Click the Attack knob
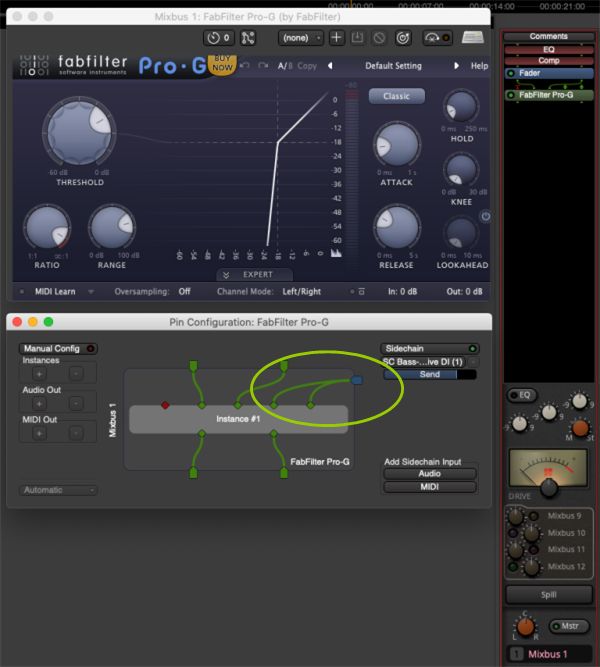The image size is (600, 667). click(397, 145)
